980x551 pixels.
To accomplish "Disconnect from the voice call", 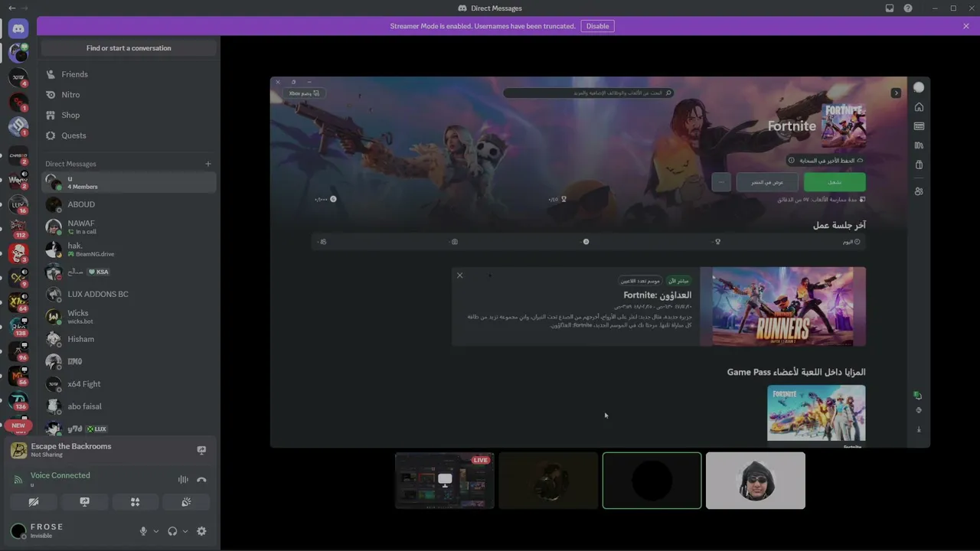I will tap(201, 480).
